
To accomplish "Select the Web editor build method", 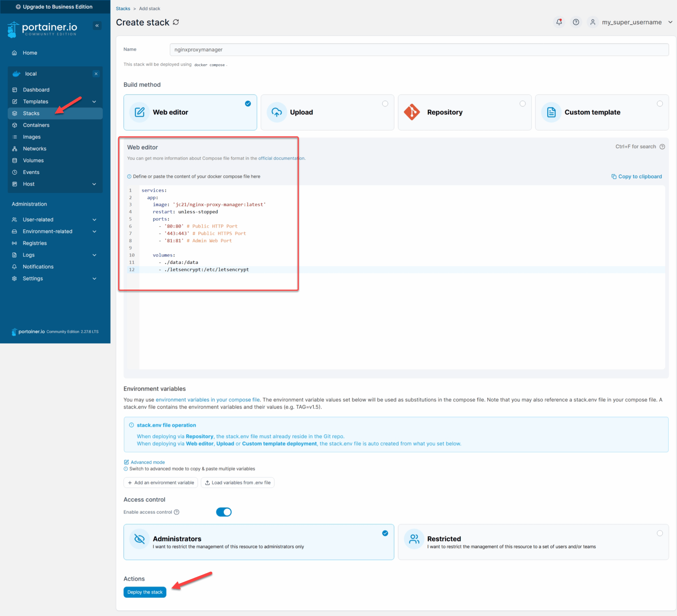I will point(190,112).
